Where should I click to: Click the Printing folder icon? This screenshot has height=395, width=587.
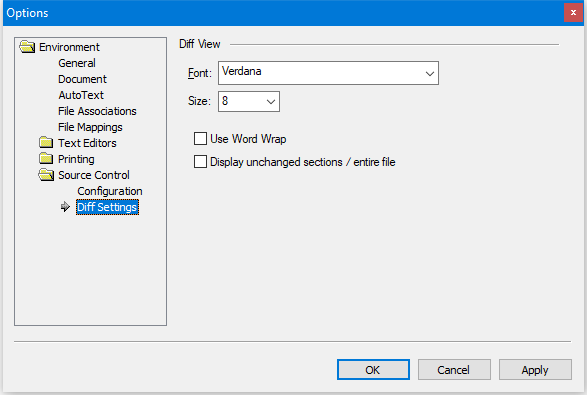tap(46, 159)
